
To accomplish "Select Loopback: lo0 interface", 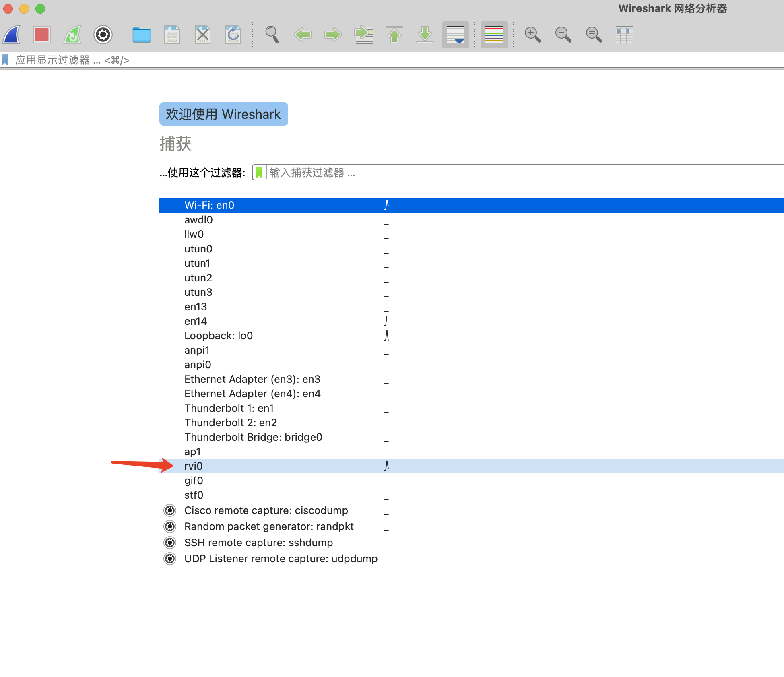I will coord(472,336).
